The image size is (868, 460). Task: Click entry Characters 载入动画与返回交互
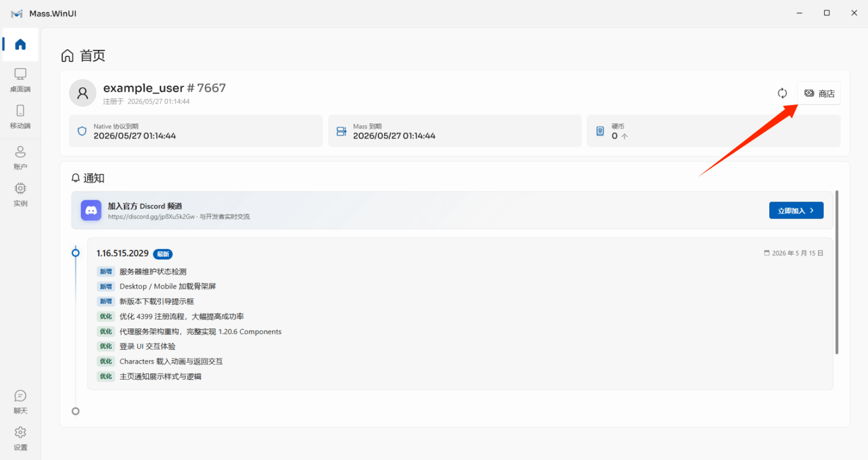pos(171,361)
